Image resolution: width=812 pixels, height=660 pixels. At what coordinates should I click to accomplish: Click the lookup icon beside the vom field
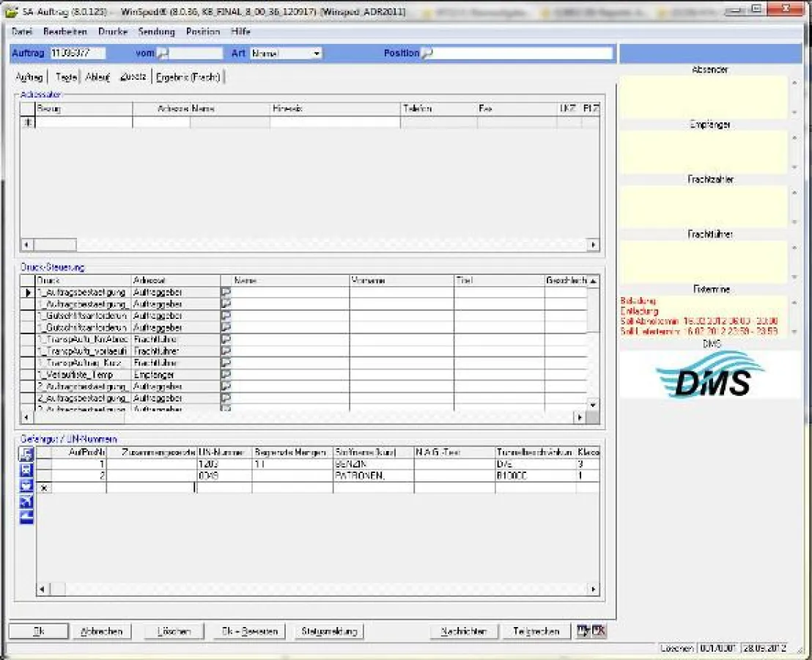pos(163,54)
